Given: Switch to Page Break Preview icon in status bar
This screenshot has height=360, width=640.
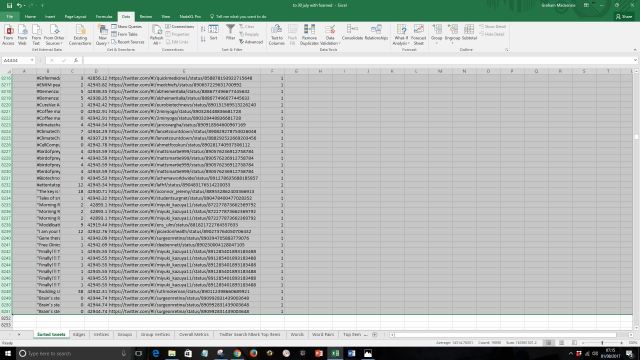Looking at the screenshot, I should [x=574, y=343].
